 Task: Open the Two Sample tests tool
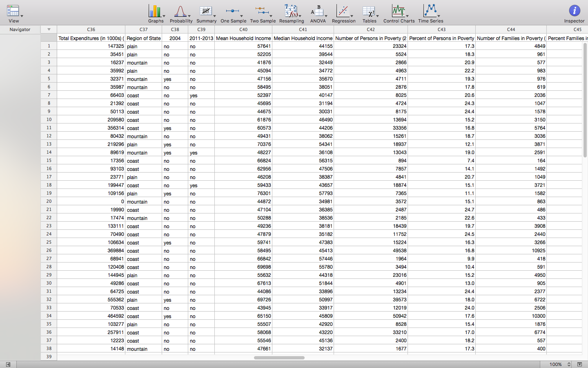coord(263,13)
